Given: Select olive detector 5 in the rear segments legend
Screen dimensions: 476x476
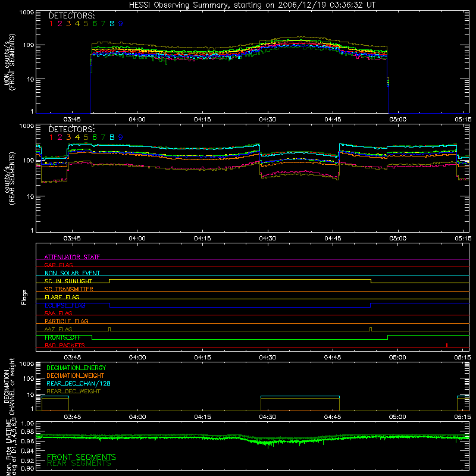Looking at the screenshot, I should 86,137.
